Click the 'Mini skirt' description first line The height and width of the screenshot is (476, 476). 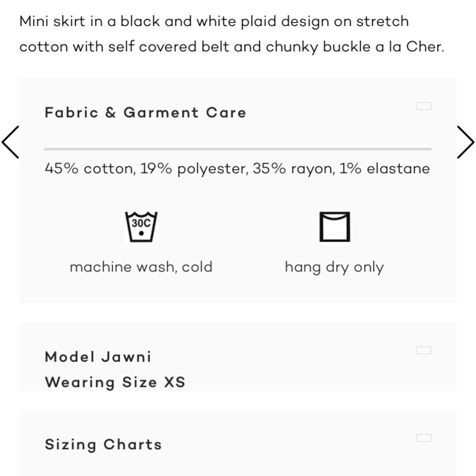214,21
